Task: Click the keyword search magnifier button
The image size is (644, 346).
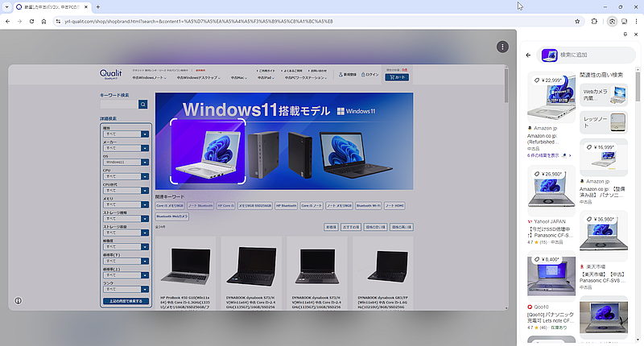Action: tap(142, 105)
